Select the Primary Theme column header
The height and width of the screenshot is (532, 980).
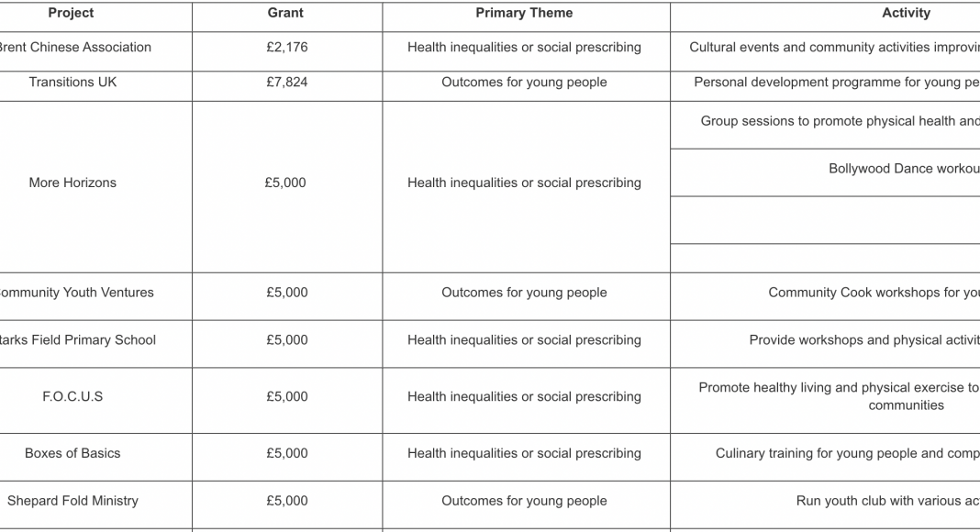[x=524, y=13]
